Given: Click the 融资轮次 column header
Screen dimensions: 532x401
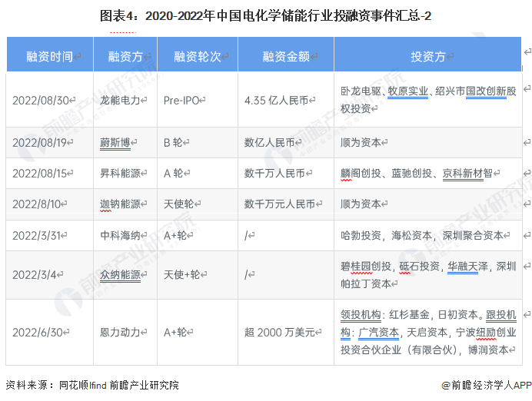Looking at the screenshot, I should [198, 55].
